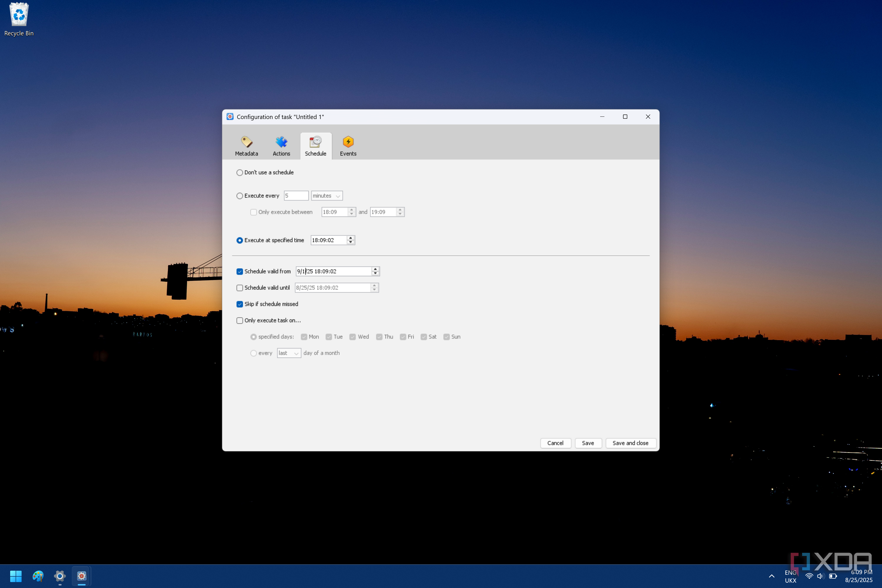882x588 pixels.
Task: Increase the specified execution time with up arrow
Action: 351,238
